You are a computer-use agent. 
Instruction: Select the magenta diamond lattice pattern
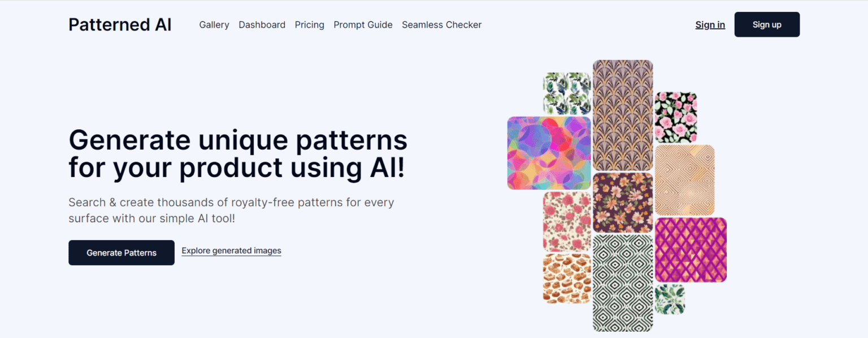point(690,250)
